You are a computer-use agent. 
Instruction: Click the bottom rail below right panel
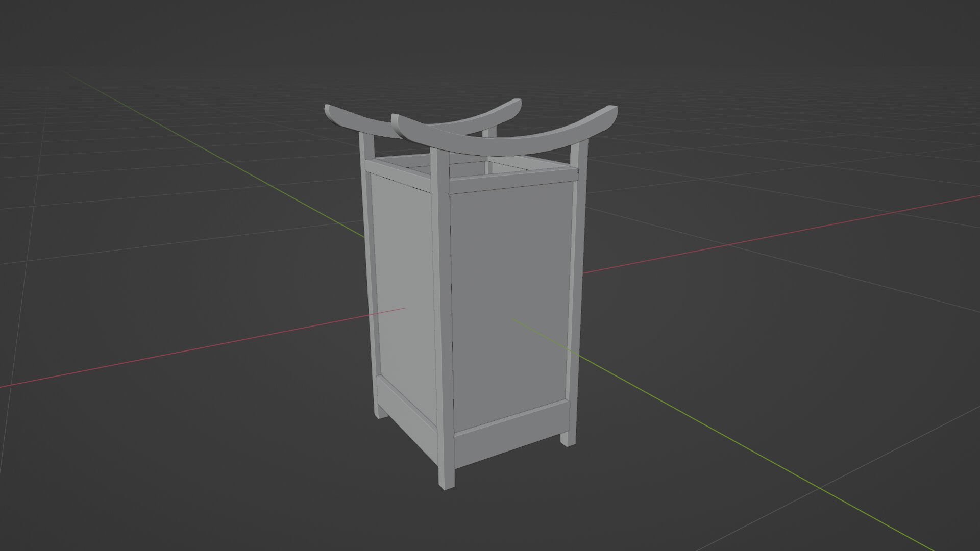(510, 435)
